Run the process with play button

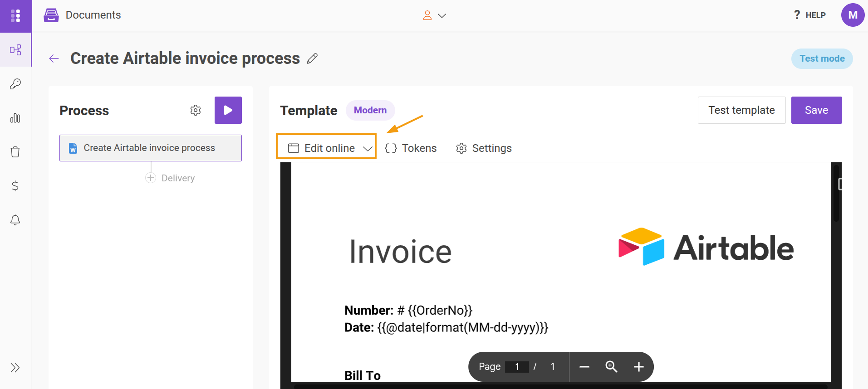tap(228, 110)
